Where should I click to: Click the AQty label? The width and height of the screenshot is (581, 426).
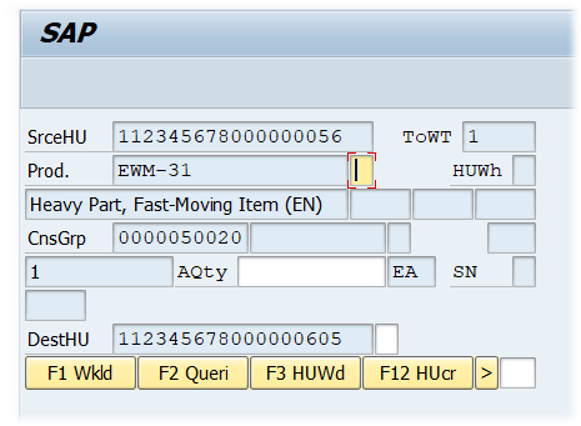click(202, 273)
